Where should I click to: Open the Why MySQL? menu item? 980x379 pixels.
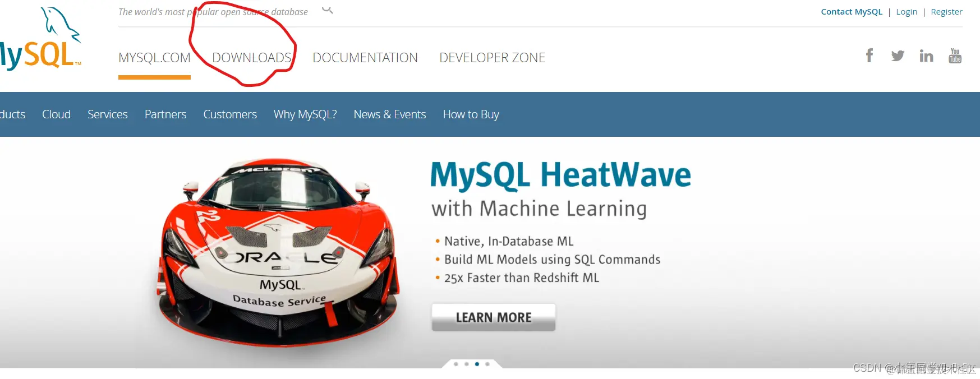coord(305,114)
